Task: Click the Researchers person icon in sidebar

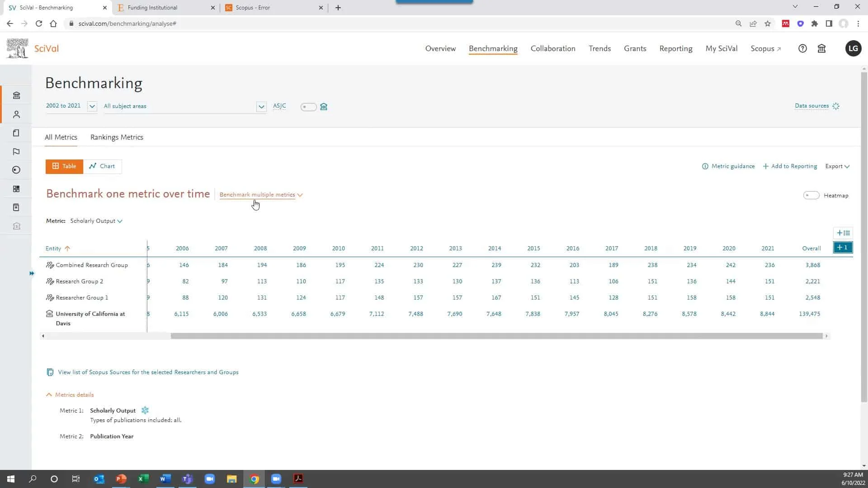Action: 17,114
